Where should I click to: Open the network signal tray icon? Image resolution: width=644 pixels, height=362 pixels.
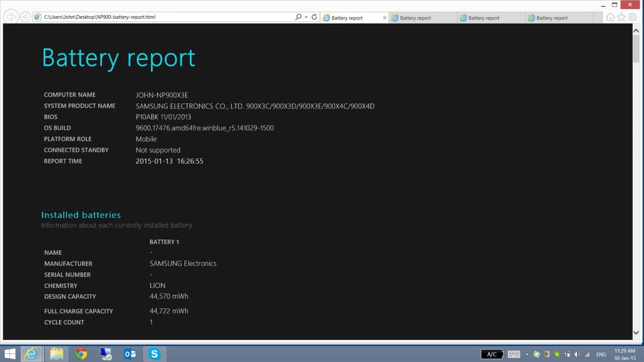(587, 354)
